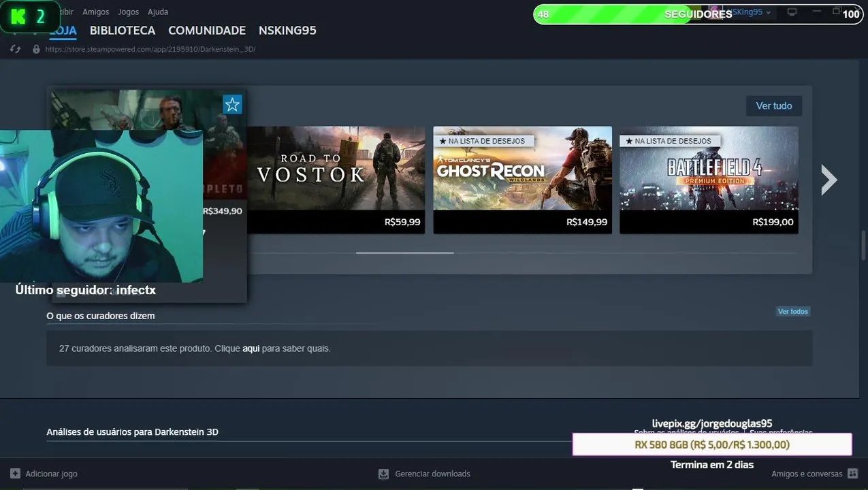Viewport: 868px width, 490px height.
Task: Click the carousel horizontal scroll bar
Action: [404, 252]
